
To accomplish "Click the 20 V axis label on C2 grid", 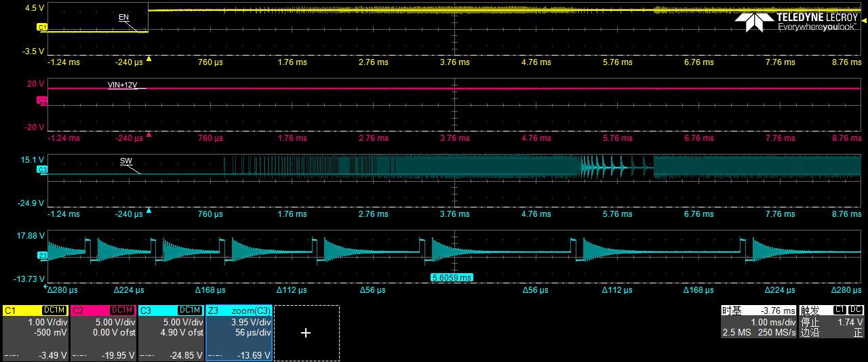I will pos(36,84).
